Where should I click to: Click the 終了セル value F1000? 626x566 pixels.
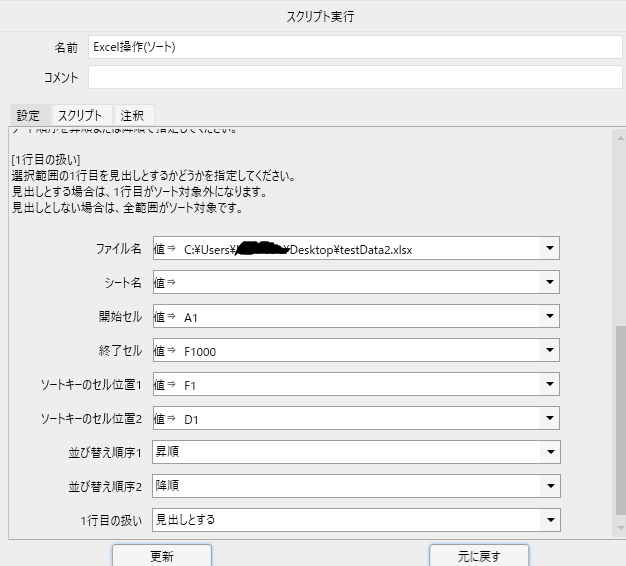pos(200,351)
